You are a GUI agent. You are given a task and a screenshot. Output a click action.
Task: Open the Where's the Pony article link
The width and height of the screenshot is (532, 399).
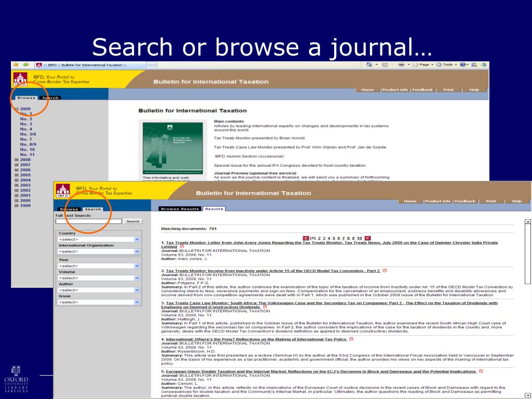pyautogui.click(x=256, y=339)
